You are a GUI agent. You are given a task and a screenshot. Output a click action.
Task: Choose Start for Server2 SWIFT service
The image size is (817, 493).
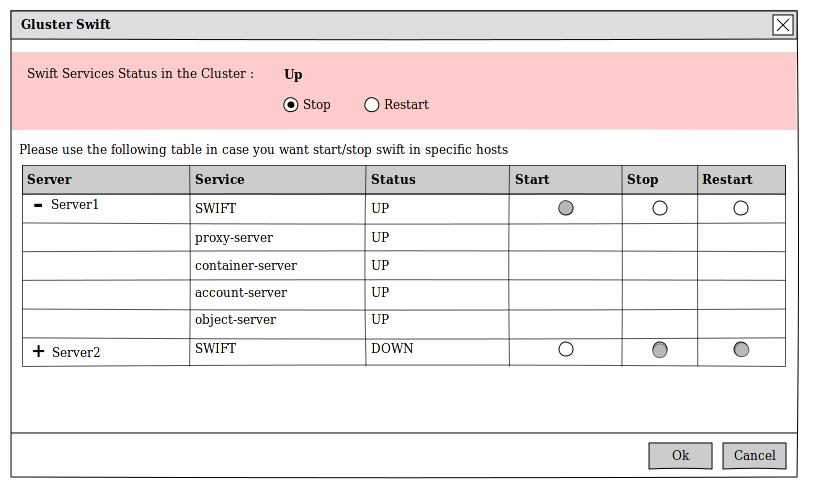coord(566,349)
